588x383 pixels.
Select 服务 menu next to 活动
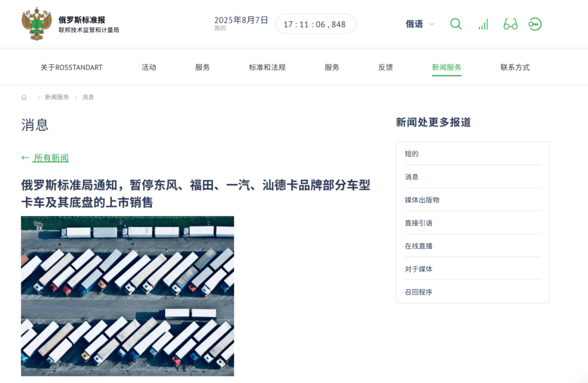tap(203, 68)
